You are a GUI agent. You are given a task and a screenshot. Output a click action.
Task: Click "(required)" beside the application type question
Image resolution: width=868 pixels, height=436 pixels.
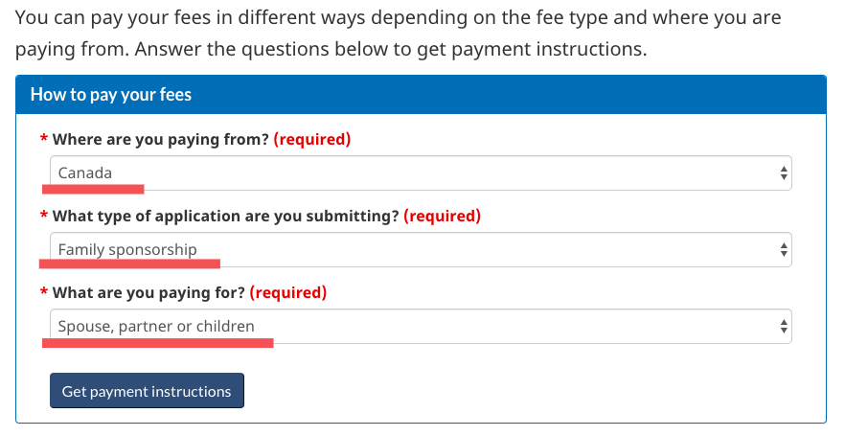pos(442,216)
